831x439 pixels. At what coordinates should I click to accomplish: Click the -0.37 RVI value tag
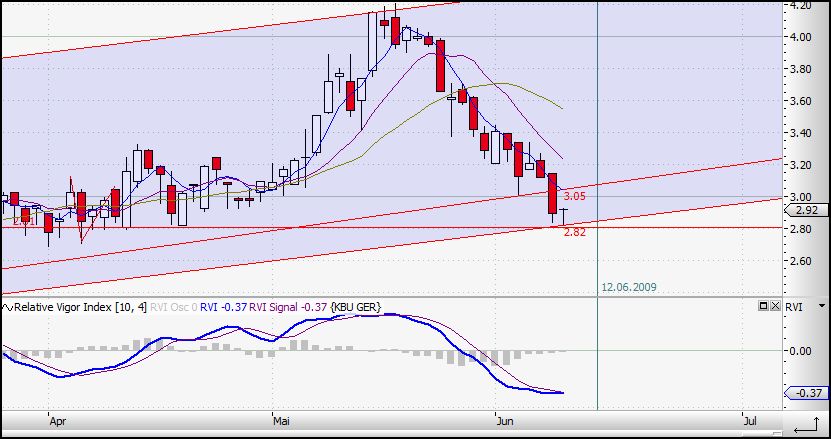[806, 393]
